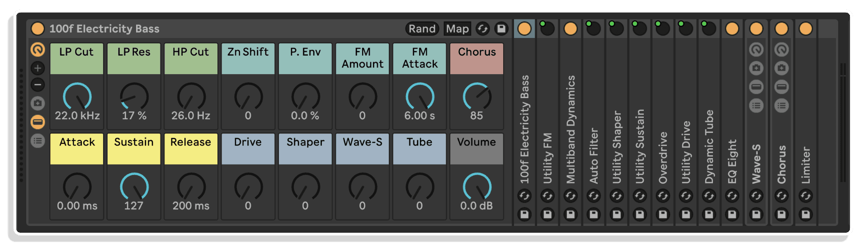Disable the Limiter device
The height and width of the screenshot is (249, 868).
point(806,28)
